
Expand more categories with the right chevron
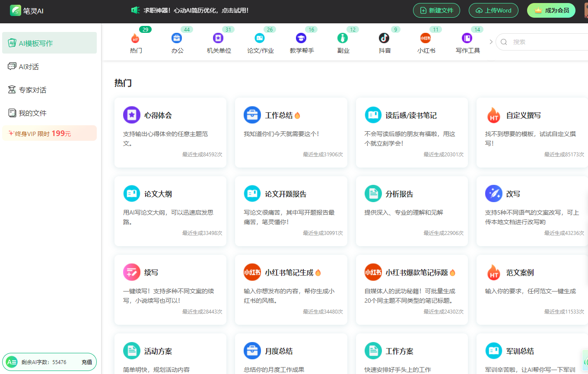pos(491,42)
